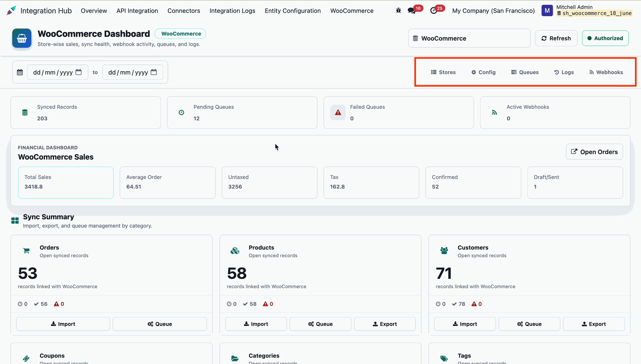Open the Customers Queue button
Viewport: 641px width, 364px height.
529,324
